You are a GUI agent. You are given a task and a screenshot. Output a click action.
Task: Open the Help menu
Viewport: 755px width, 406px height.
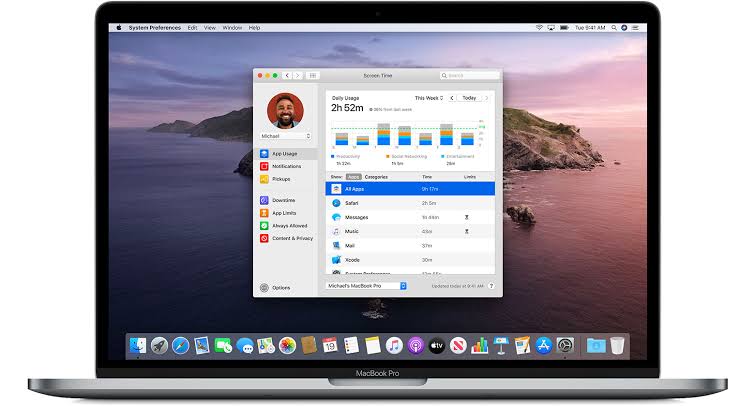[255, 28]
